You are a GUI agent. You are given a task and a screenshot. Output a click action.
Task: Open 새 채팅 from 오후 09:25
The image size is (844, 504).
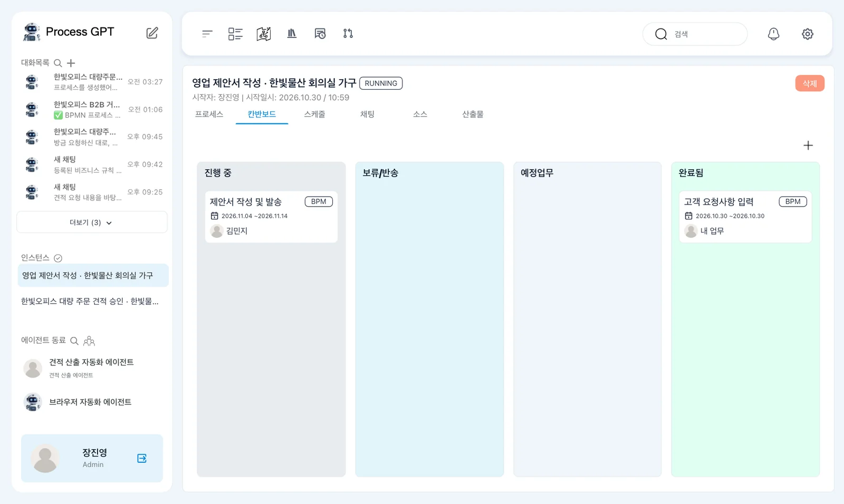[93, 192]
